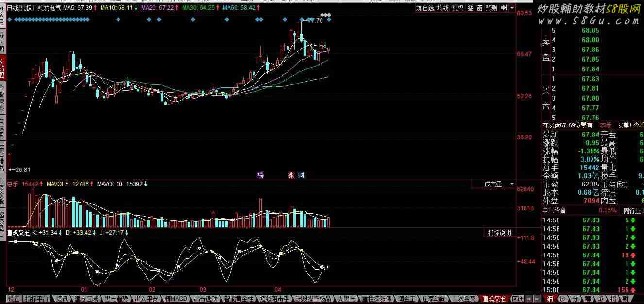Image resolution: width=644 pixels, height=304 pixels.
Task: Click the sell-one price 67.84
Action: click(590, 69)
